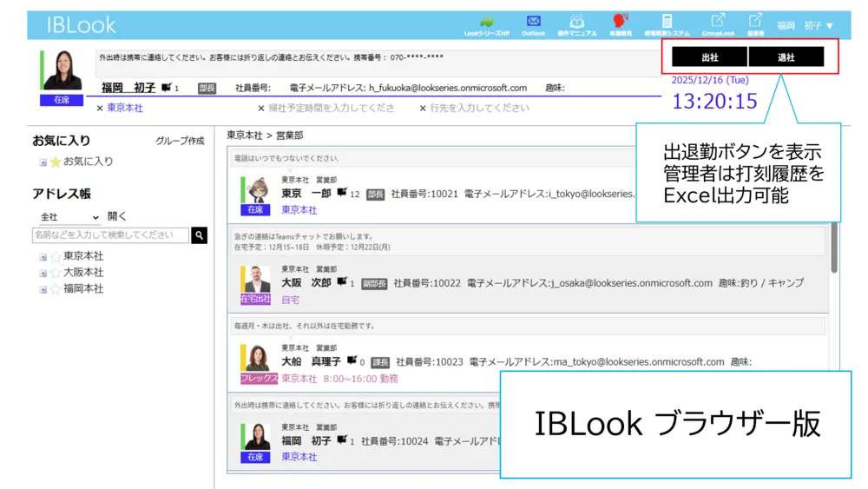Expand the 大阪本社 tree node
The height and width of the screenshot is (489, 868).
pyautogui.click(x=43, y=273)
